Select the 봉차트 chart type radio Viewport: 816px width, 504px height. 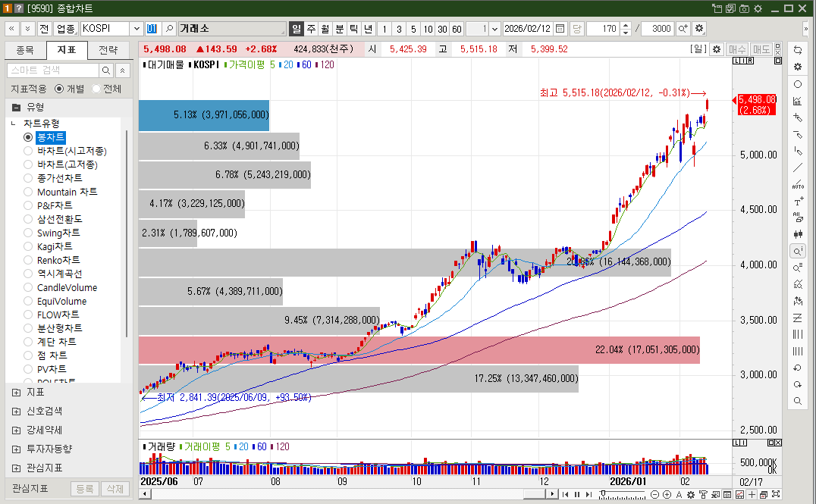(28, 137)
